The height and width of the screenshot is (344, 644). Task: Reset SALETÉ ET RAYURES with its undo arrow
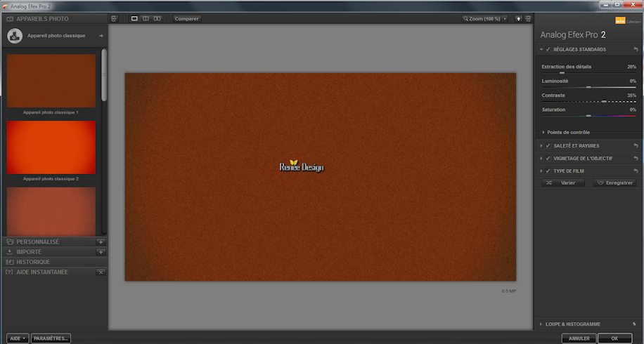coord(636,145)
